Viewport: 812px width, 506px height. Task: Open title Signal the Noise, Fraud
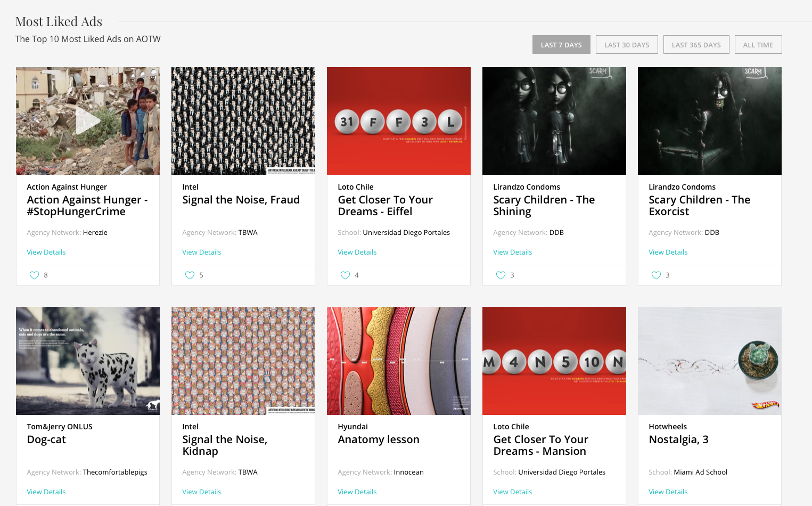coord(241,200)
